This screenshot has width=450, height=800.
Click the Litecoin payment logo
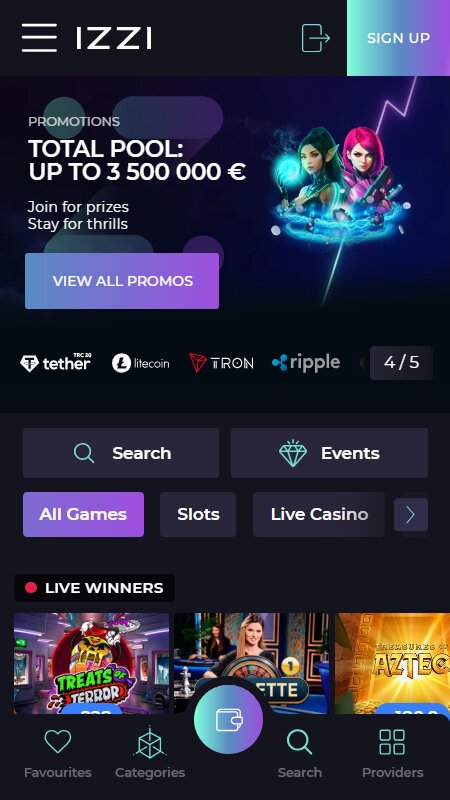point(140,363)
